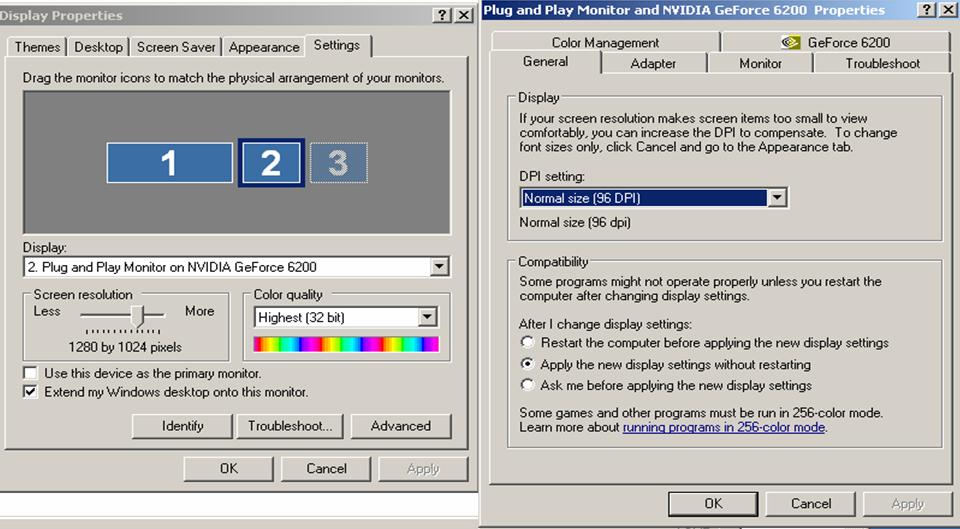Click Cancel in Display Properties
Viewport: 960px width, 529px height.
pos(326,468)
